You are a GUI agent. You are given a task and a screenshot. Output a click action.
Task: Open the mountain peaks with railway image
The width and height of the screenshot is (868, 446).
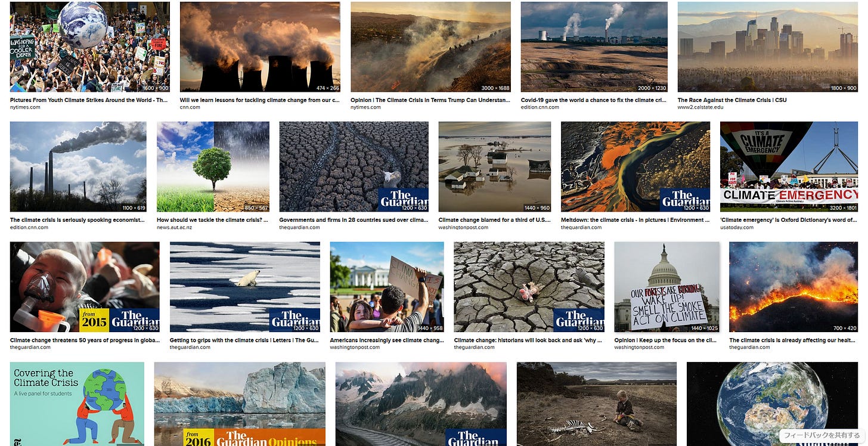pos(421,404)
